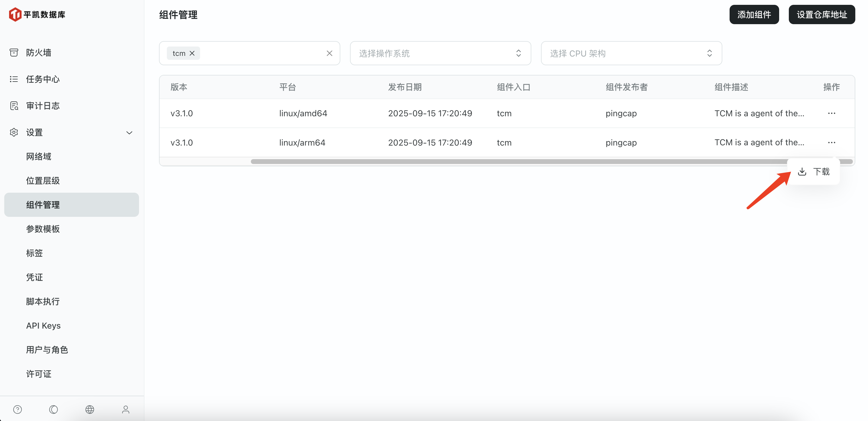This screenshot has height=421, width=868.
Task: Click the user profile icon
Action: point(125,409)
